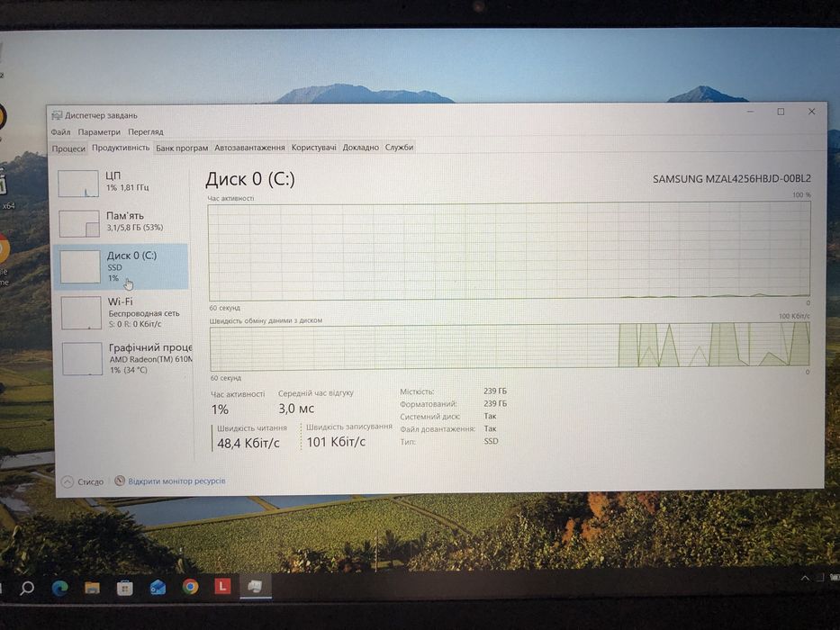Viewport: 840px width, 630px height.
Task: Click the Стисло collapse arrow icon
Action: tap(68, 481)
